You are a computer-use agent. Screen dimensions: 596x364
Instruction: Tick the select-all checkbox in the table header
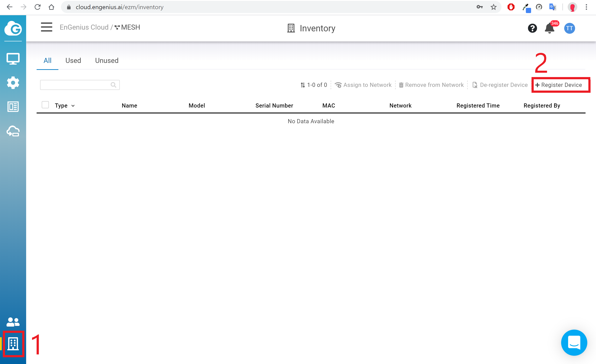tap(45, 105)
